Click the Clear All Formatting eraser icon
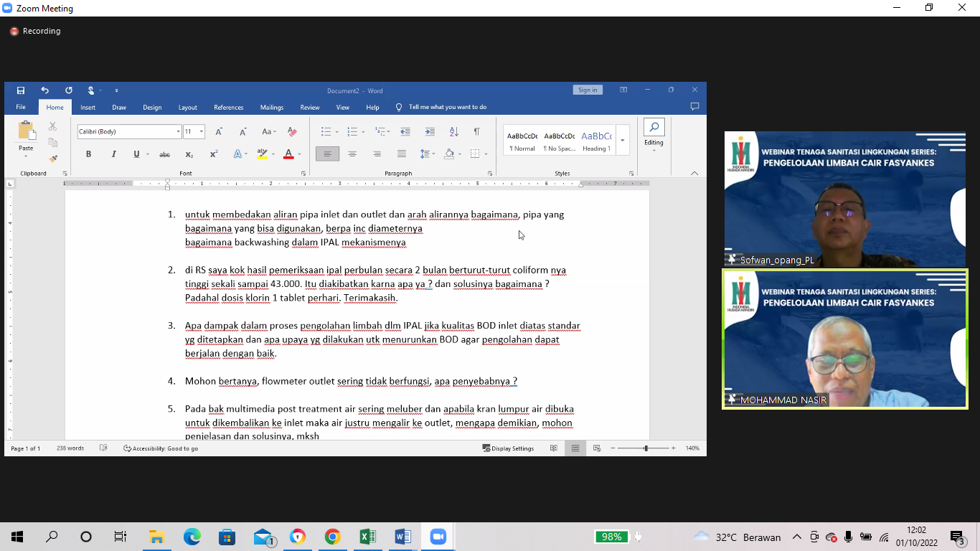This screenshot has width=980, height=551. (292, 132)
